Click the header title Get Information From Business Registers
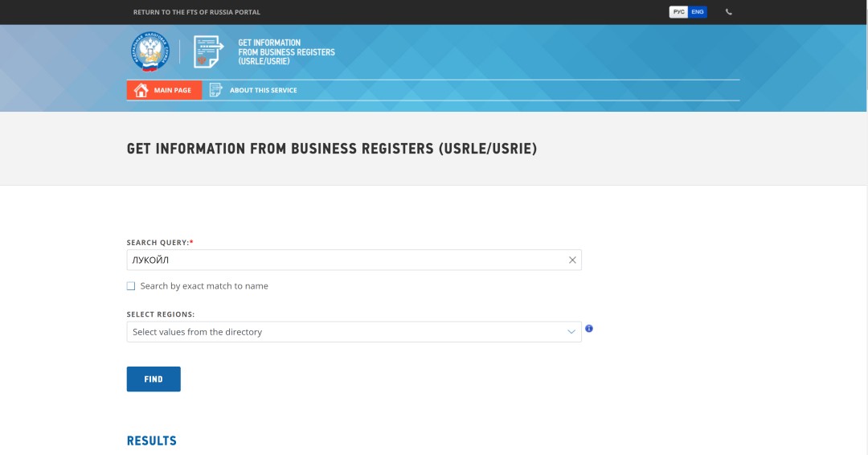 pos(286,52)
